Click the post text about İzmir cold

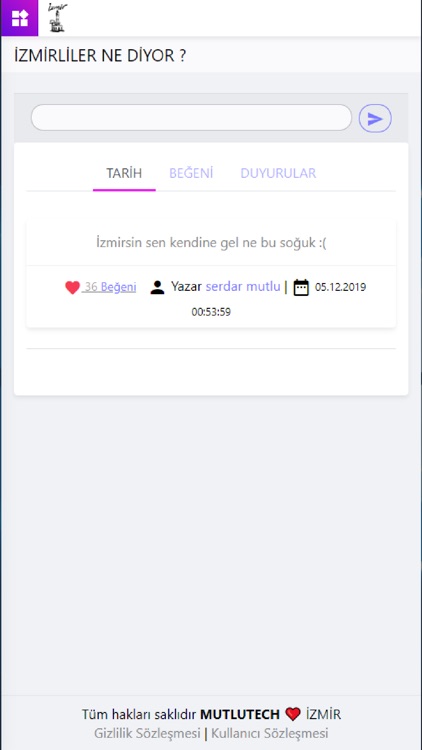(211, 243)
